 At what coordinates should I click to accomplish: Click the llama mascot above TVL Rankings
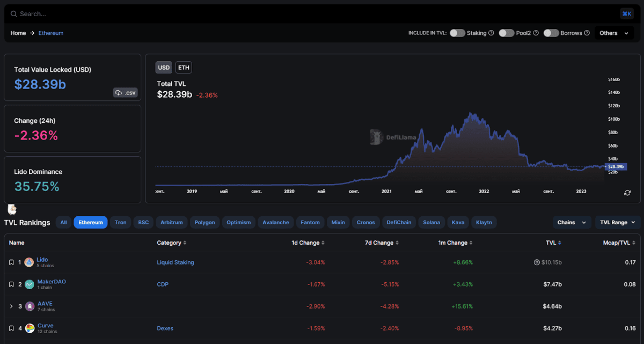coord(11,209)
